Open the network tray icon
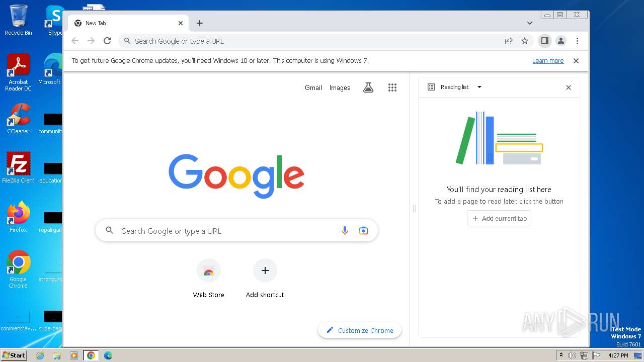Viewport: 644px width, 362px height. pos(584,355)
